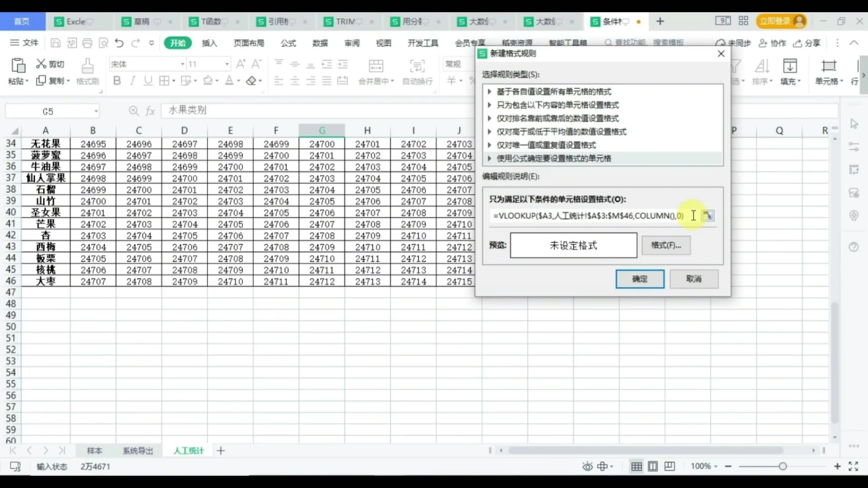Close the 新建格式规则 dialog
Screen dimensions: 868x488
721,54
